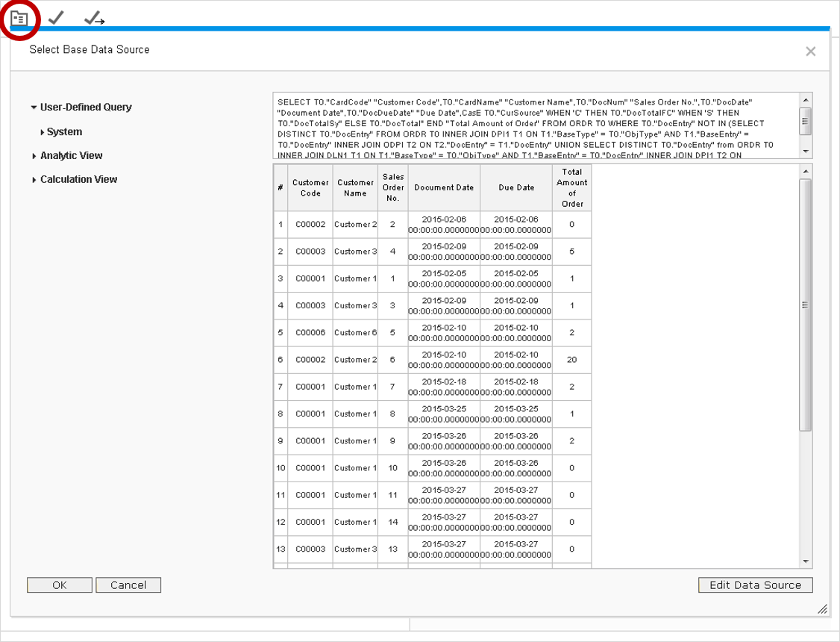
Task: Click the SQL query box scroll-down arrow
Action: click(805, 151)
